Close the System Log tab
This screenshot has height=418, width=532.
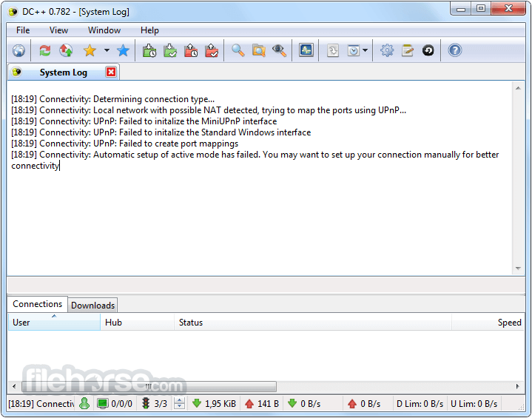111,72
